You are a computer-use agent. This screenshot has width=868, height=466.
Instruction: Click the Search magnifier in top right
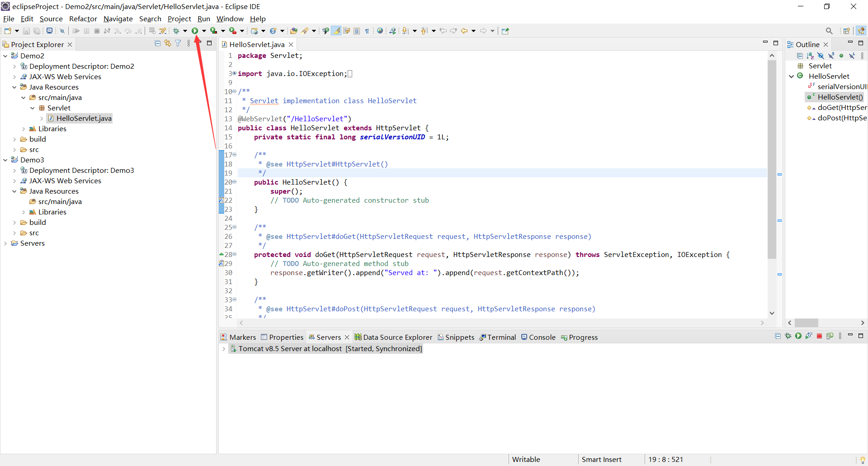click(x=829, y=31)
